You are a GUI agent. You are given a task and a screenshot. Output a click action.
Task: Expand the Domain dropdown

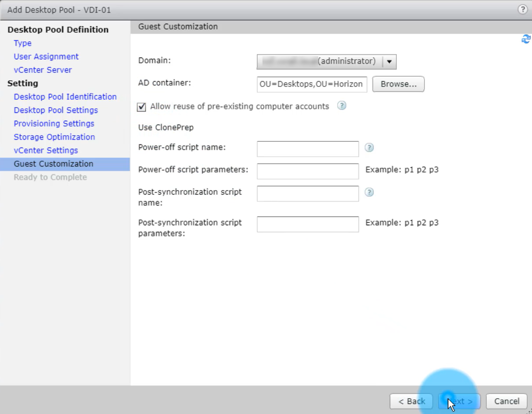(389, 62)
